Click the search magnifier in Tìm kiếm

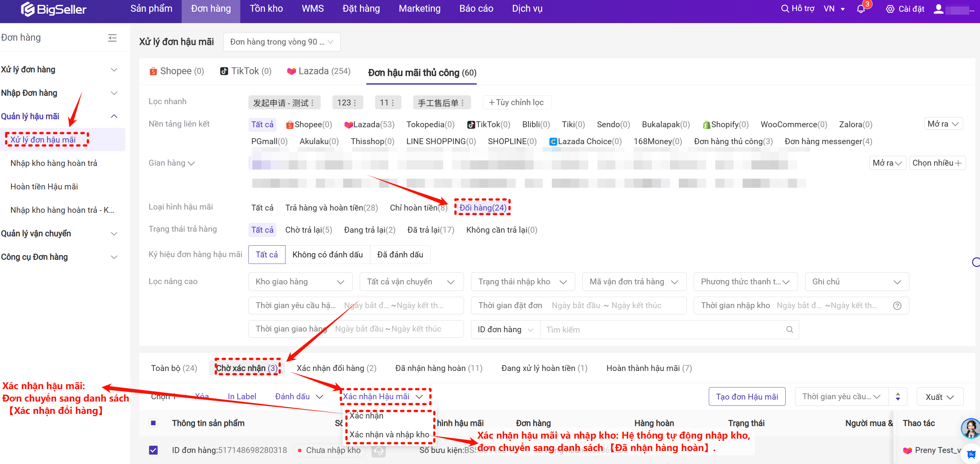coord(790,329)
